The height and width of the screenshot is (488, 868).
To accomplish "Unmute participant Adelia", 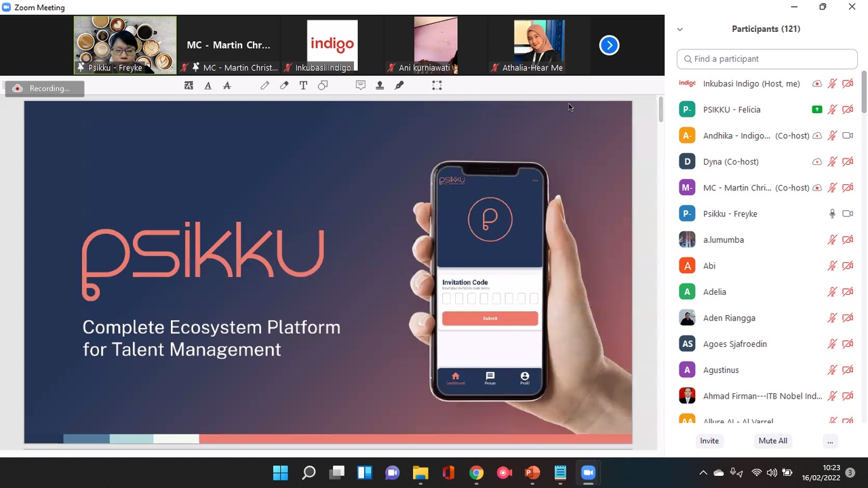I will 832,292.
